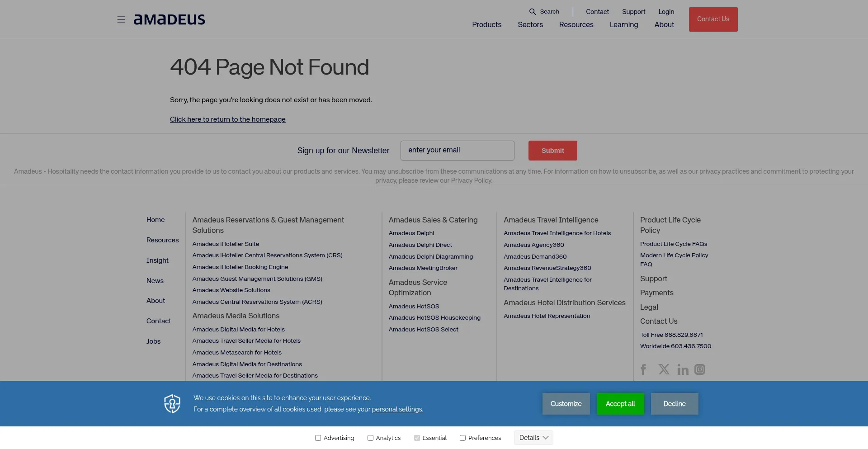Open the Sectors menu
Viewport: 868px width, 449px height.
click(x=530, y=24)
